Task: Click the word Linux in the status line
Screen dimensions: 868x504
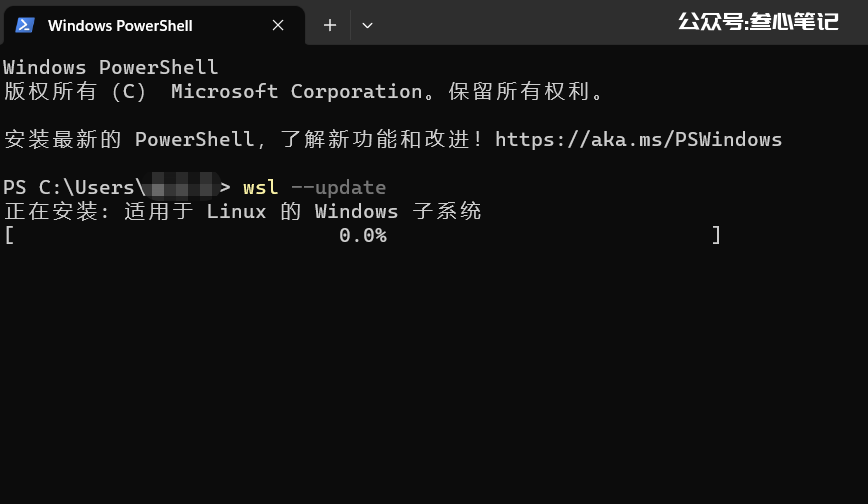Action: pos(236,211)
